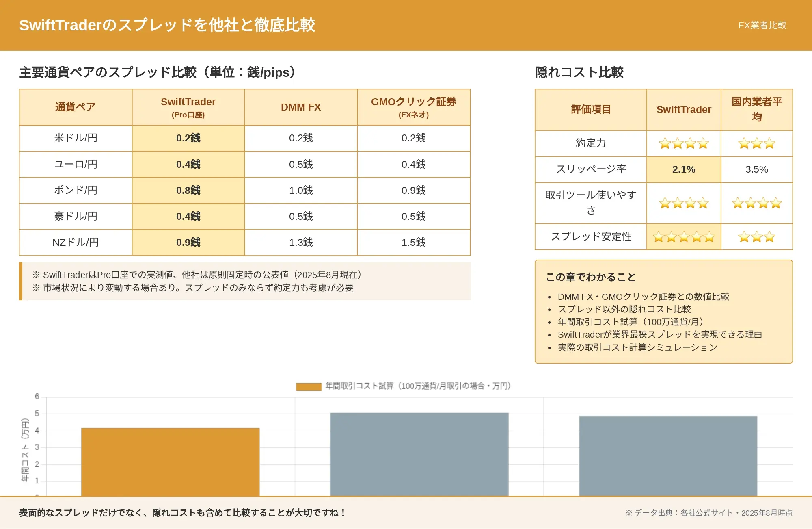812x529 pixels.
Task: Click the スリッページ率 row label
Action: [x=591, y=169]
